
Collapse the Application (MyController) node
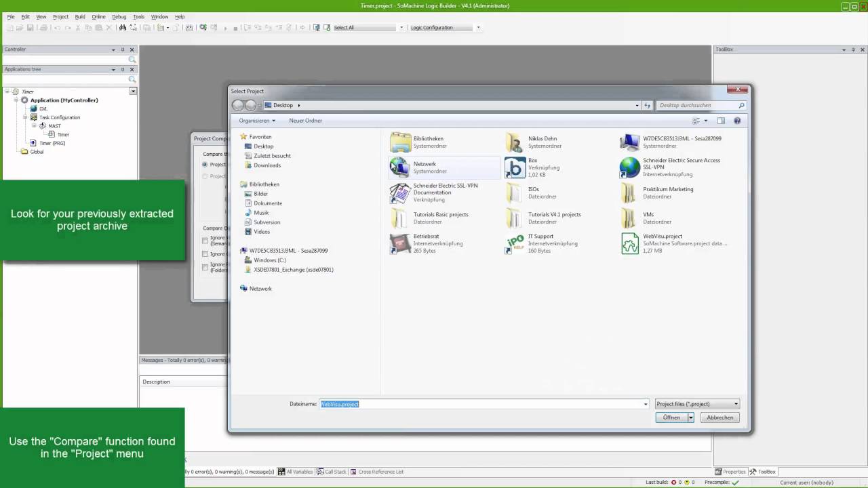coord(16,100)
